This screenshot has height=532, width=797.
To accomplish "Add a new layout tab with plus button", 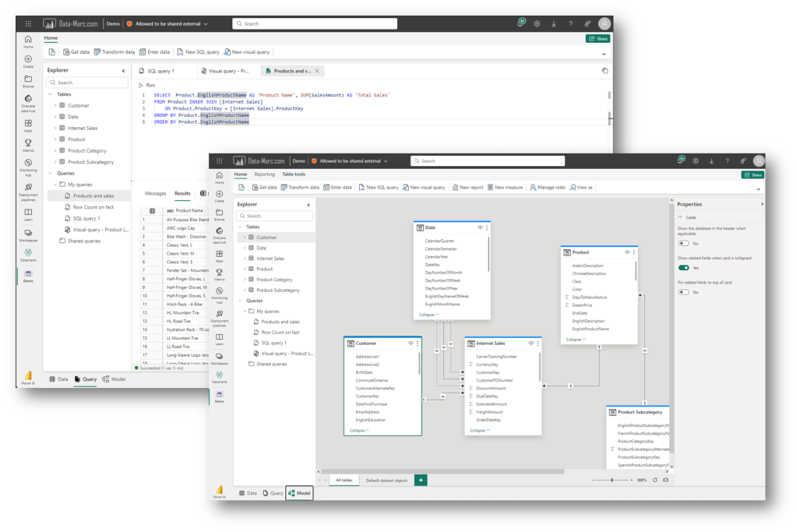I will click(421, 481).
